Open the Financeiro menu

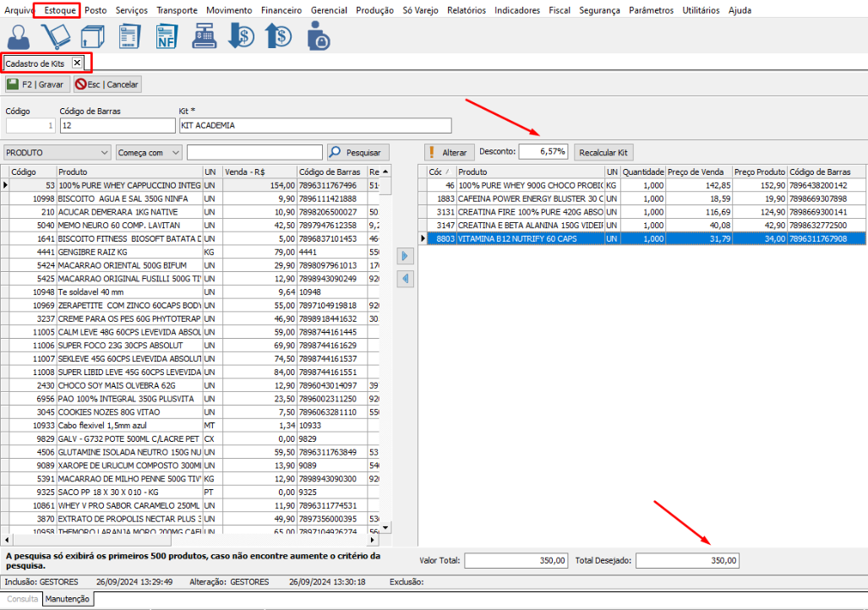(x=281, y=10)
